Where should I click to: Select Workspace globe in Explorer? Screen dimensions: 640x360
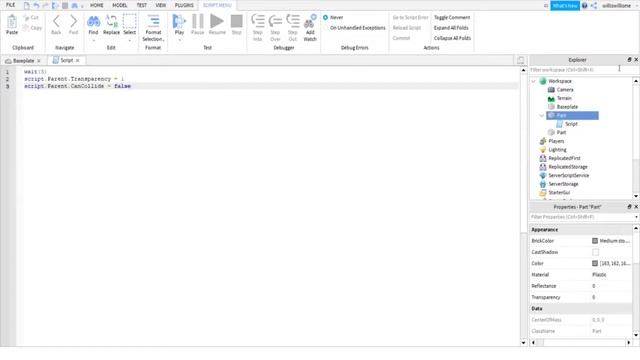[x=543, y=81]
